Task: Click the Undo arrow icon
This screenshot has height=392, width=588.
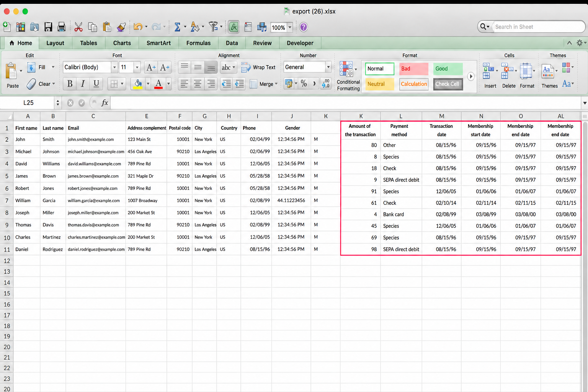Action: [x=138, y=27]
